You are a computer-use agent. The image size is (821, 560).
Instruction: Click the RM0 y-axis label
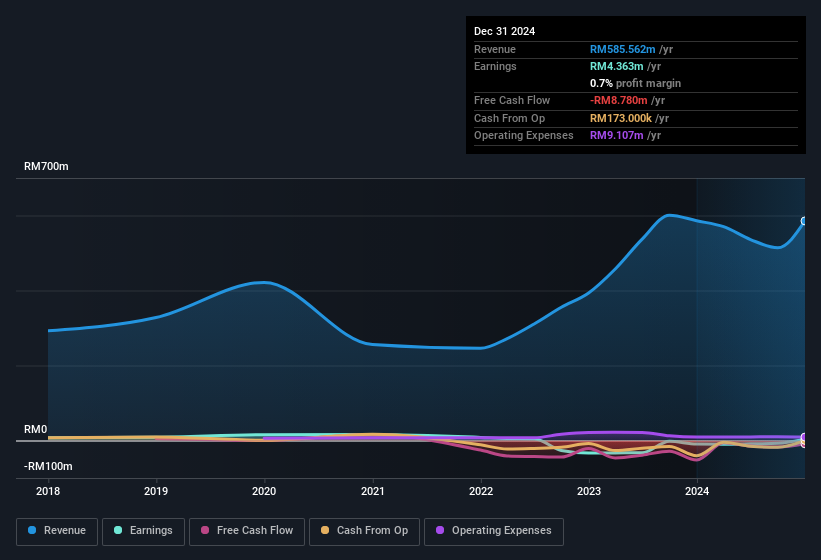point(36,429)
